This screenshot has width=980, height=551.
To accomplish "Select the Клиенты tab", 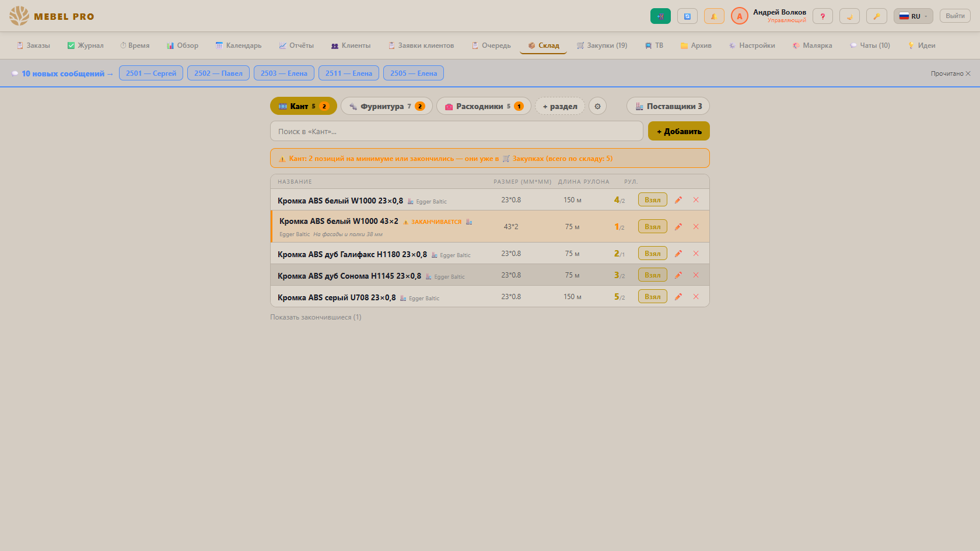I will point(351,45).
